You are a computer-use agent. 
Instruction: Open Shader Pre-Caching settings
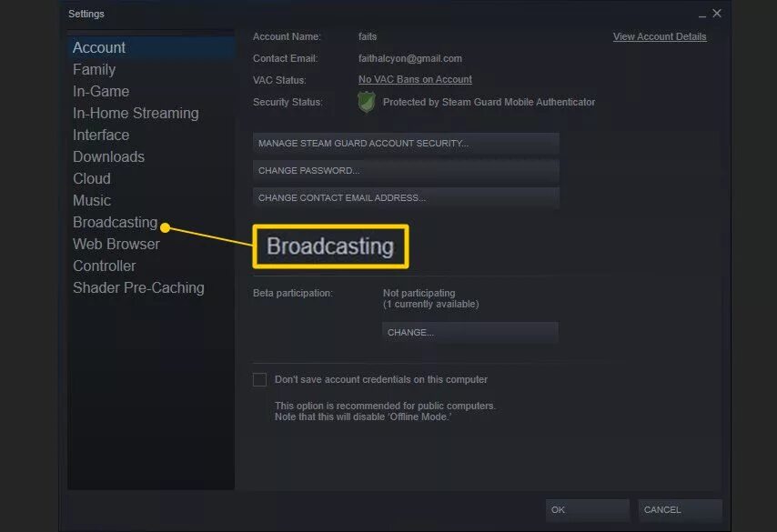click(x=138, y=287)
